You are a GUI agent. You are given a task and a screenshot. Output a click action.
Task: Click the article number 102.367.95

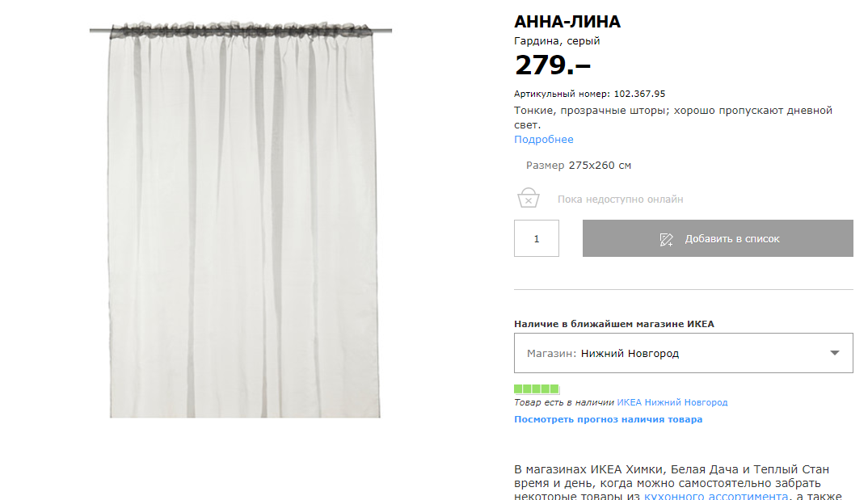point(639,94)
